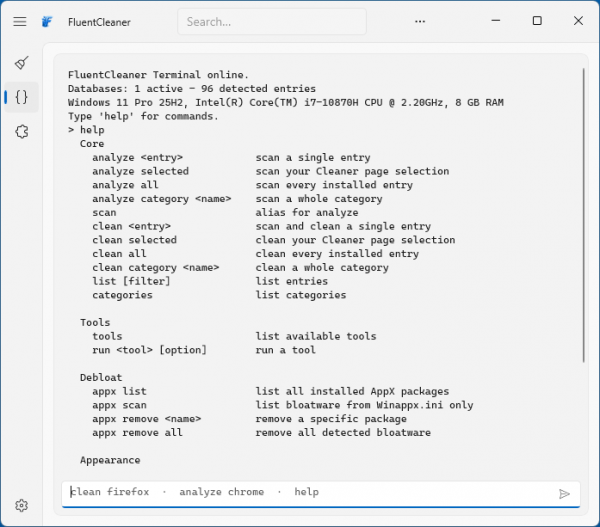The height and width of the screenshot is (527, 600).
Task: Minimize the FluentCleaner window
Action: click(496, 21)
